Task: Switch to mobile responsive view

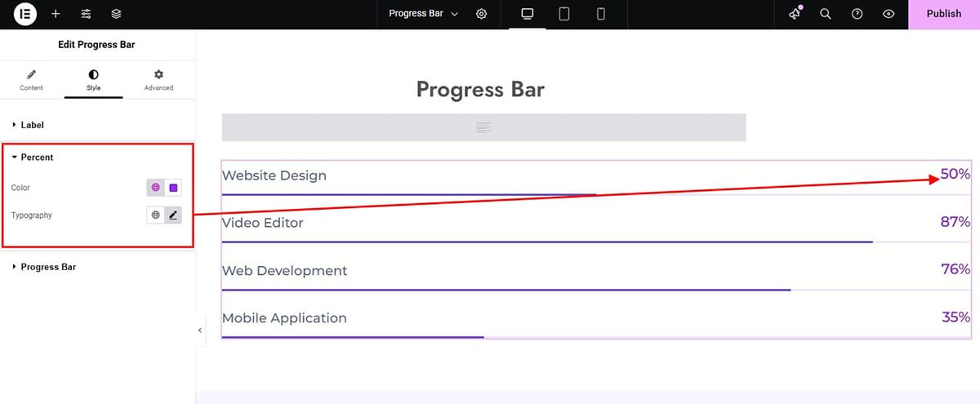Action: [601, 14]
